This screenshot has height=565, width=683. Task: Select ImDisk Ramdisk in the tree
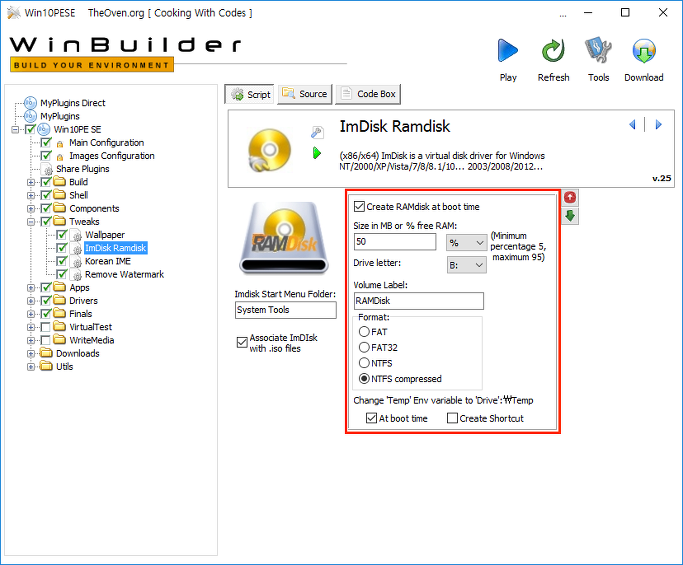tap(115, 248)
